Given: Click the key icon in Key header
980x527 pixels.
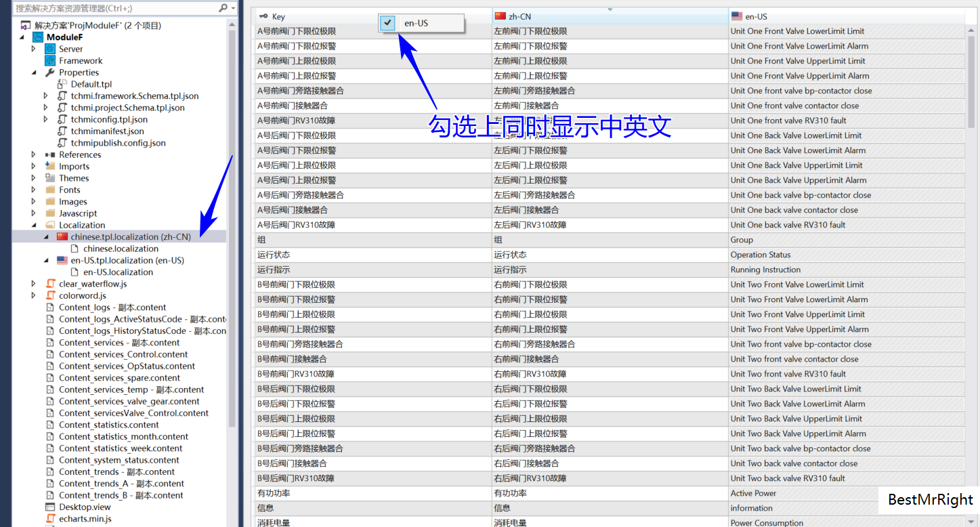Looking at the screenshot, I should (x=263, y=16).
